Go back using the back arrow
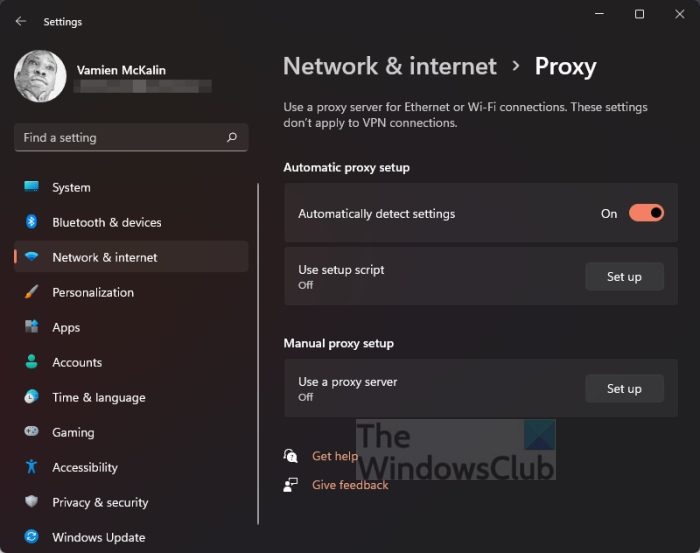 [x=21, y=21]
